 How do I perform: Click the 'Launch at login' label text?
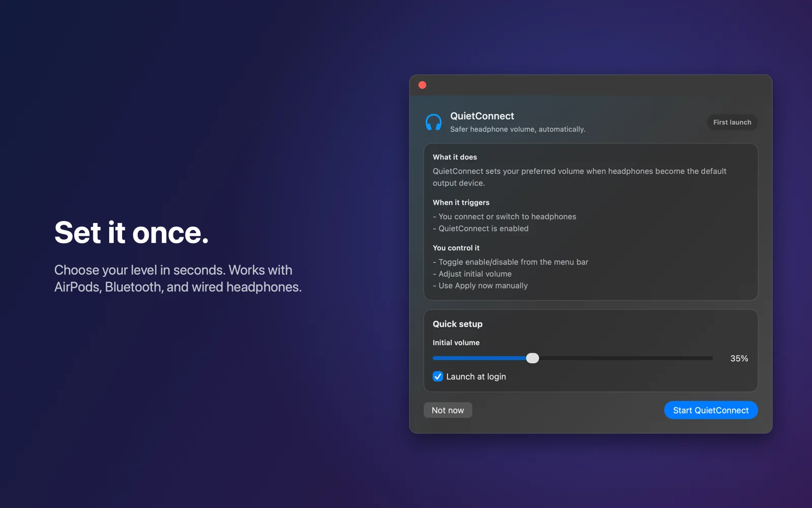[476, 377]
